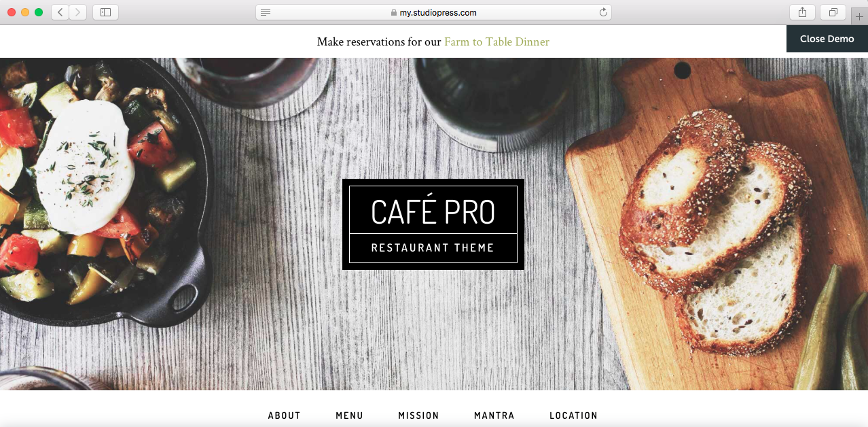Click the Restaurant Theme tagline box
868x427 pixels.
[433, 248]
